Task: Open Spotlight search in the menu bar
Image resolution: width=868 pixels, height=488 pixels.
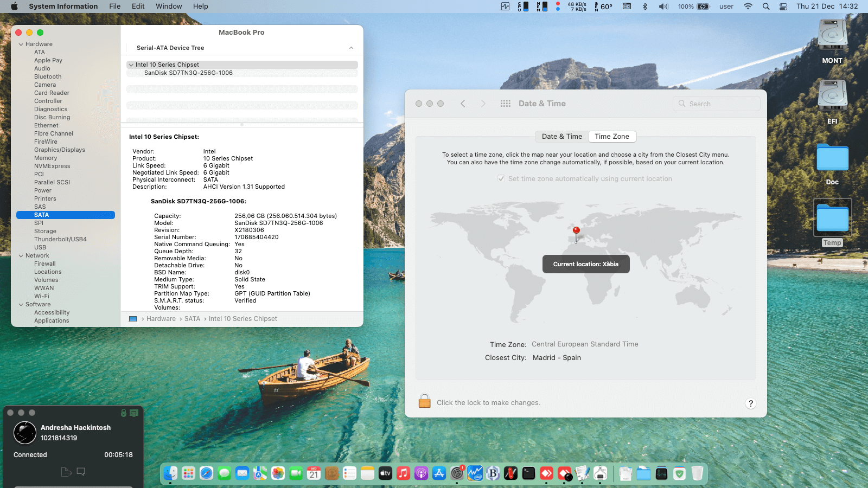Action: (766, 7)
